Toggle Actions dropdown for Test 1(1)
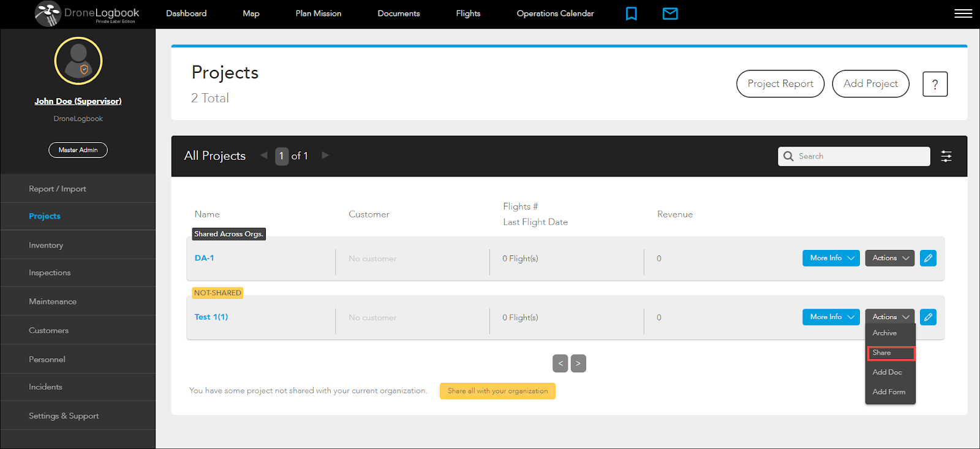Image resolution: width=980 pixels, height=449 pixels. click(890, 317)
